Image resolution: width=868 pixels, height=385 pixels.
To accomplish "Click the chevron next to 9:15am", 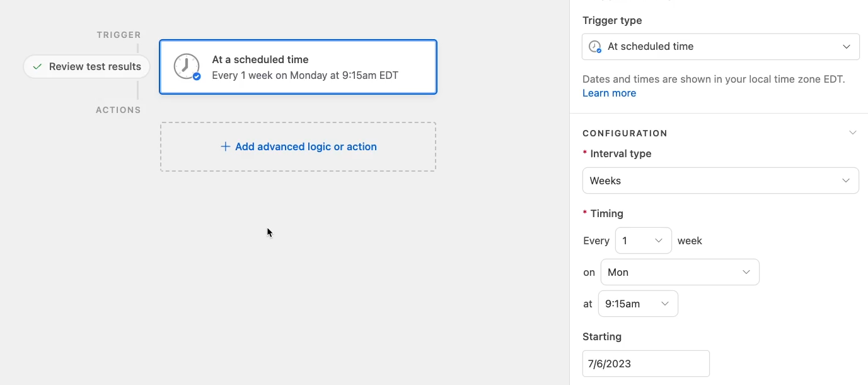I will pos(665,304).
